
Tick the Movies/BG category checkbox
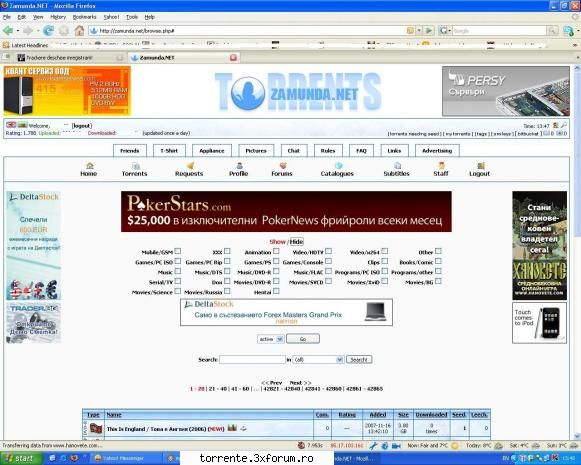[x=438, y=281]
